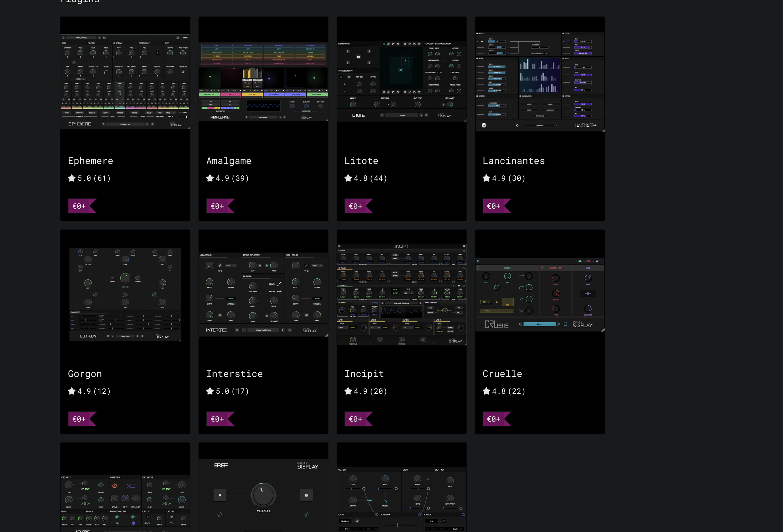Click the next-preset arrow beside Clicking_Kit

click(x=147, y=124)
